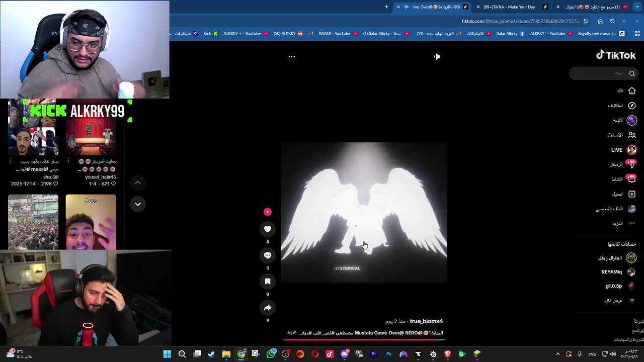Go to previous video up chevron
This screenshot has height=362, width=644.
[x=138, y=183]
